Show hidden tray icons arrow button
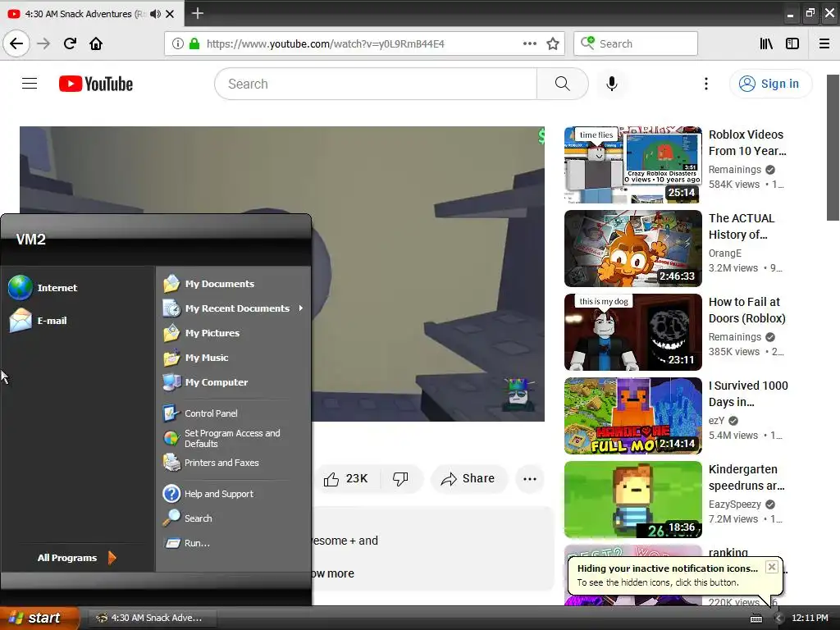Viewport: 840px width, 630px height. [x=778, y=619]
